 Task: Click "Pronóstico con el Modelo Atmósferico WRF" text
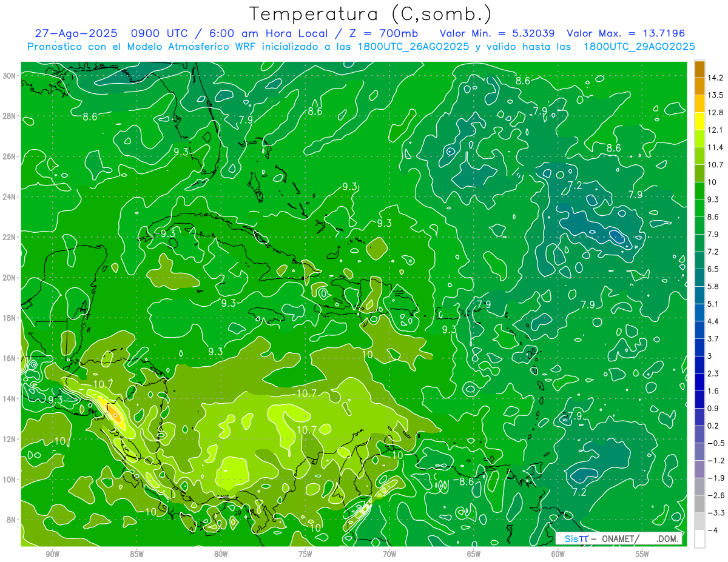[x=143, y=47]
